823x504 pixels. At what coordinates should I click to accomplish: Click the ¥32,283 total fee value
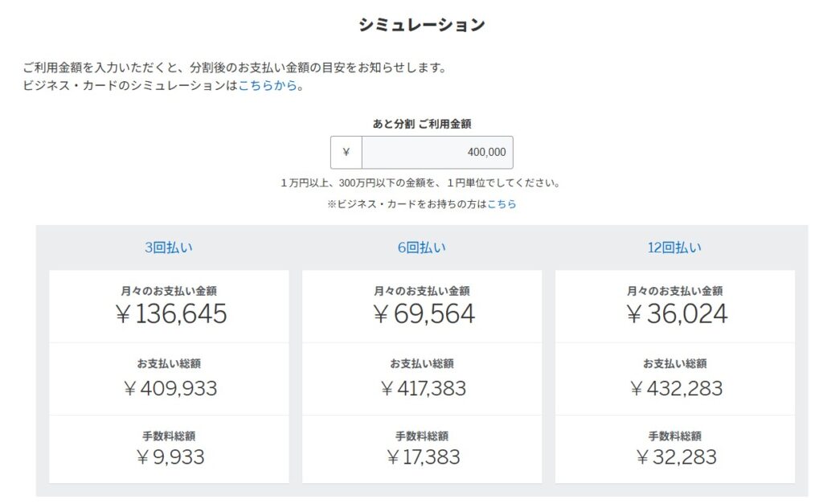click(676, 457)
